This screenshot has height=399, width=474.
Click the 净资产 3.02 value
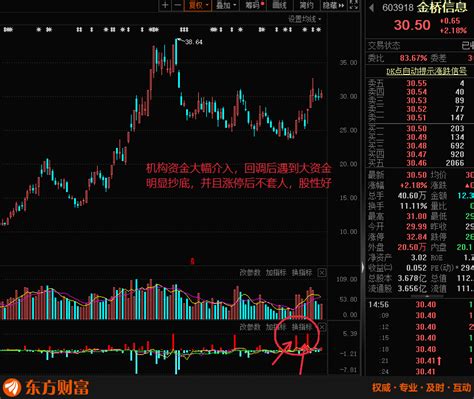click(419, 258)
